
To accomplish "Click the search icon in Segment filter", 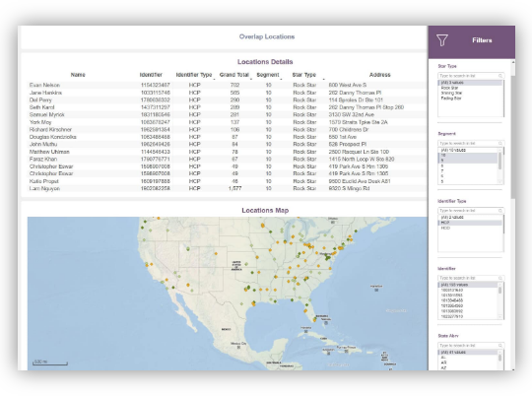I will point(500,143).
